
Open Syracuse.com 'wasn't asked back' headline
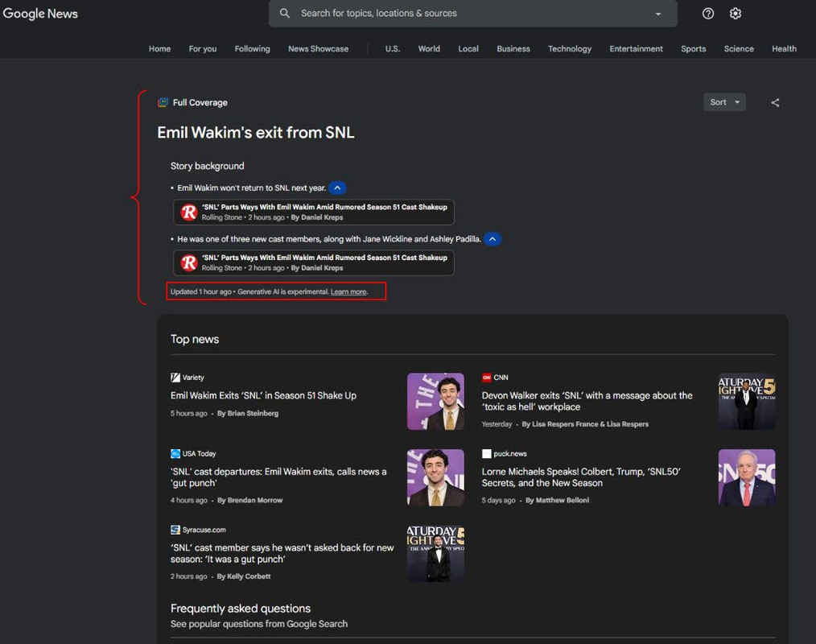coord(282,553)
